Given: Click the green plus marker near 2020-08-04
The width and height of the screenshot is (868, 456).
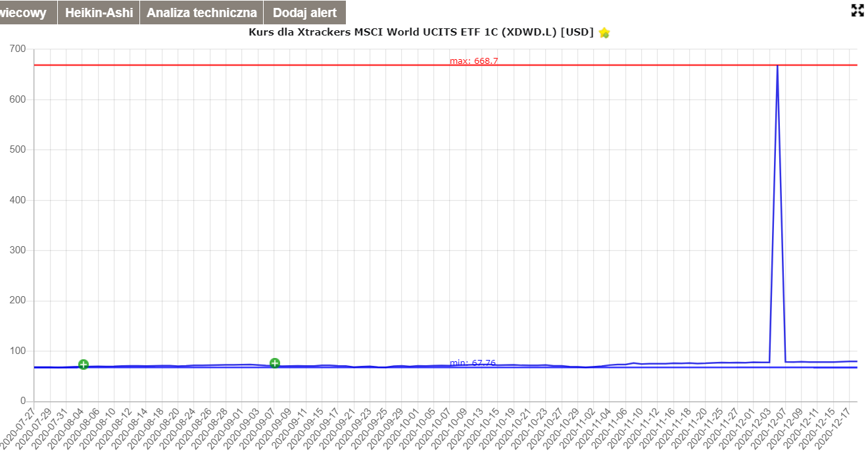Looking at the screenshot, I should [x=84, y=365].
